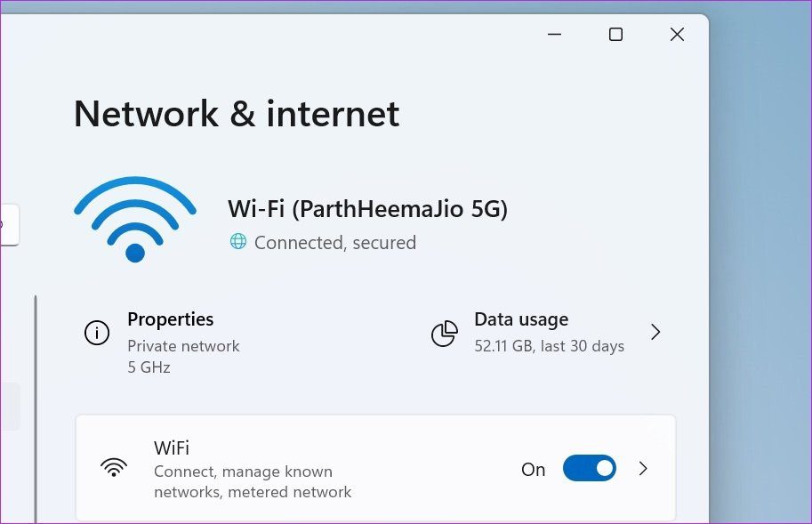The width and height of the screenshot is (812, 524).
Task: Click the small WiFi icon in the WiFi row
Action: (x=114, y=468)
